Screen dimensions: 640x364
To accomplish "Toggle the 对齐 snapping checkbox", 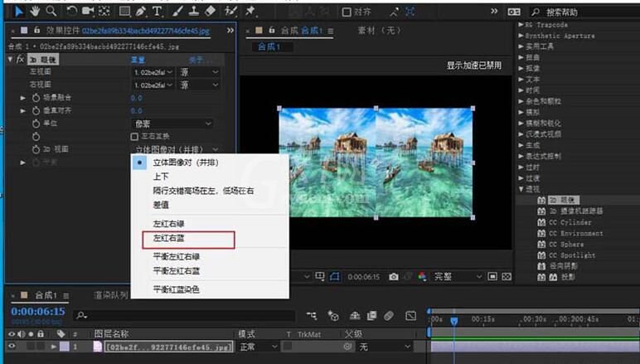I will click(347, 12).
